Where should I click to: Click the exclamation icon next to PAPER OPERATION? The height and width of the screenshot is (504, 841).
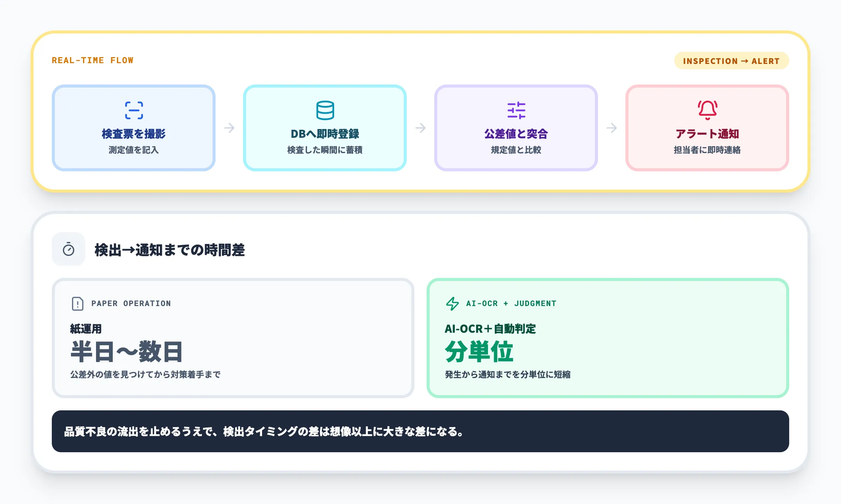click(x=77, y=303)
